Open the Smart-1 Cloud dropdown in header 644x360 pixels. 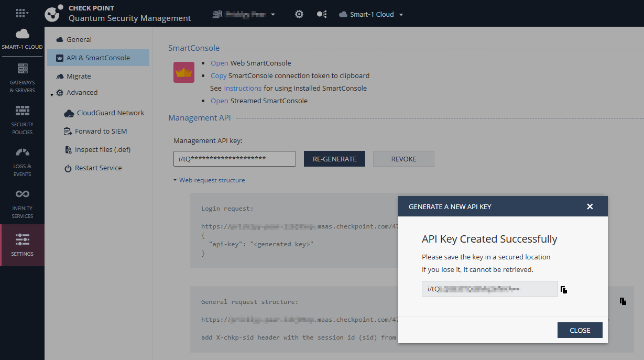tap(372, 15)
